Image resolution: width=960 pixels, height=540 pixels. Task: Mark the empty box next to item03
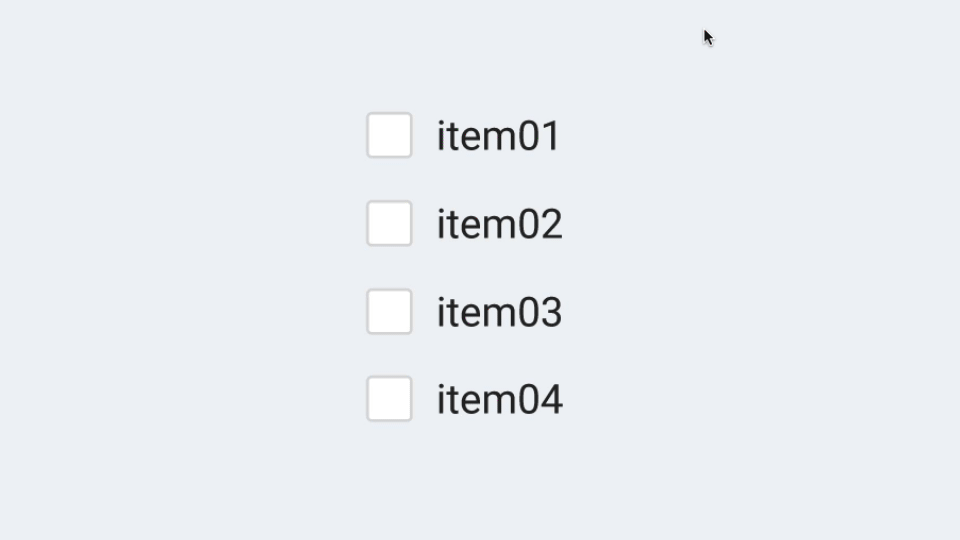[x=389, y=311]
